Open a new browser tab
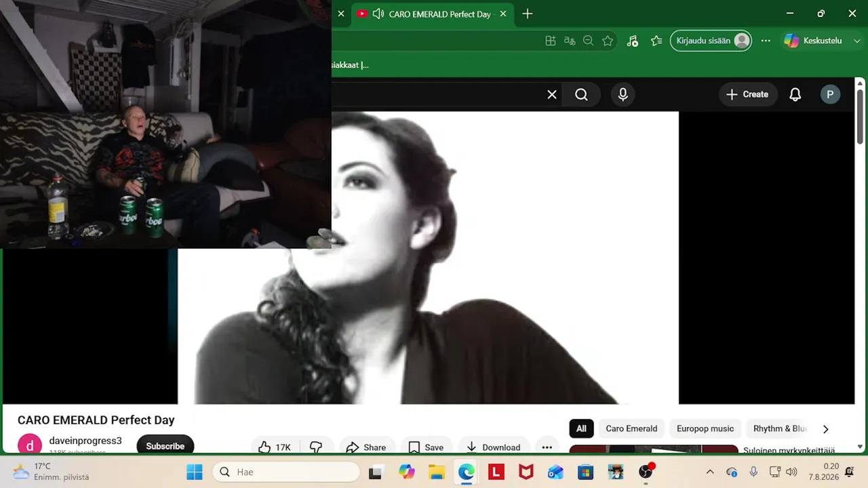Viewport: 868px width, 488px height. (x=528, y=14)
